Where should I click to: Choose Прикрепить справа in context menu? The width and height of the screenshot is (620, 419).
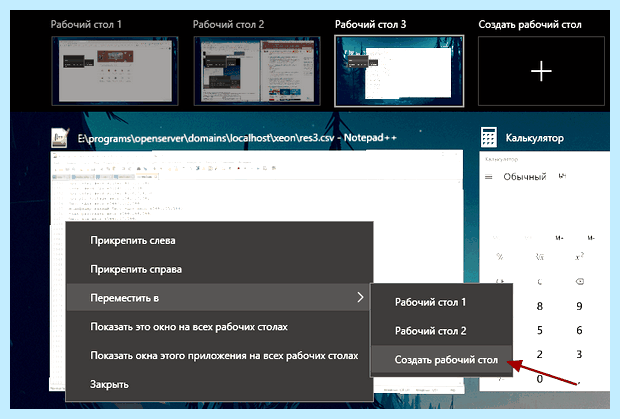point(219,269)
